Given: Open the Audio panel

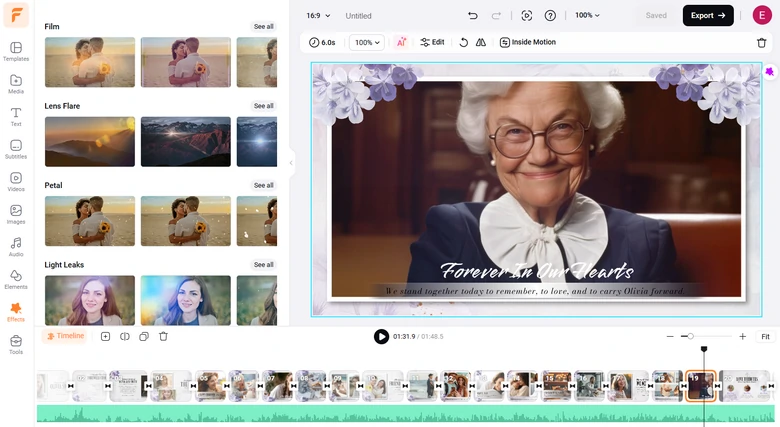Looking at the screenshot, I should (16, 247).
